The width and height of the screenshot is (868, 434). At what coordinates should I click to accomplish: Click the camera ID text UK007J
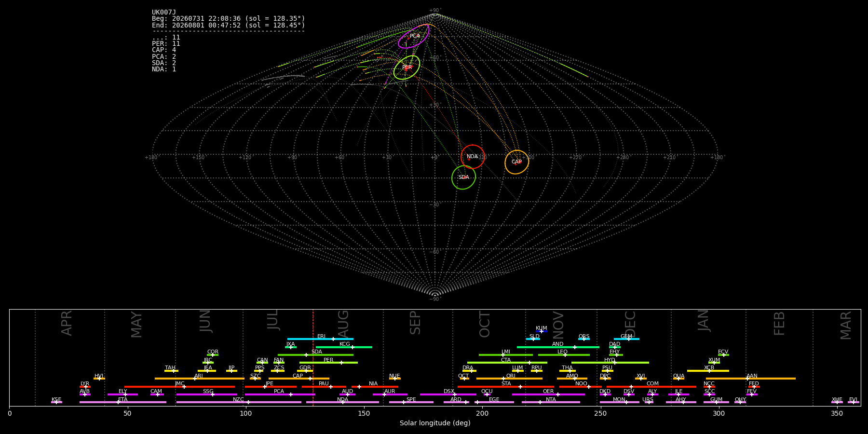[164, 13]
